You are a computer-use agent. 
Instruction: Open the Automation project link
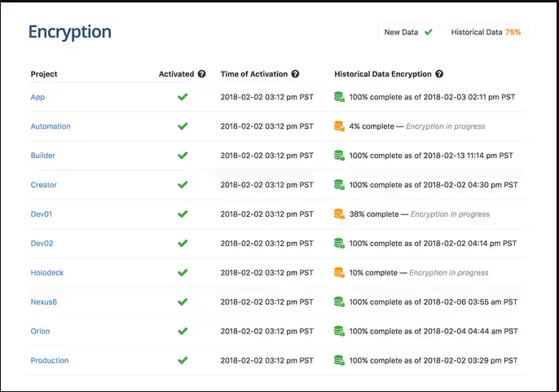[51, 126]
